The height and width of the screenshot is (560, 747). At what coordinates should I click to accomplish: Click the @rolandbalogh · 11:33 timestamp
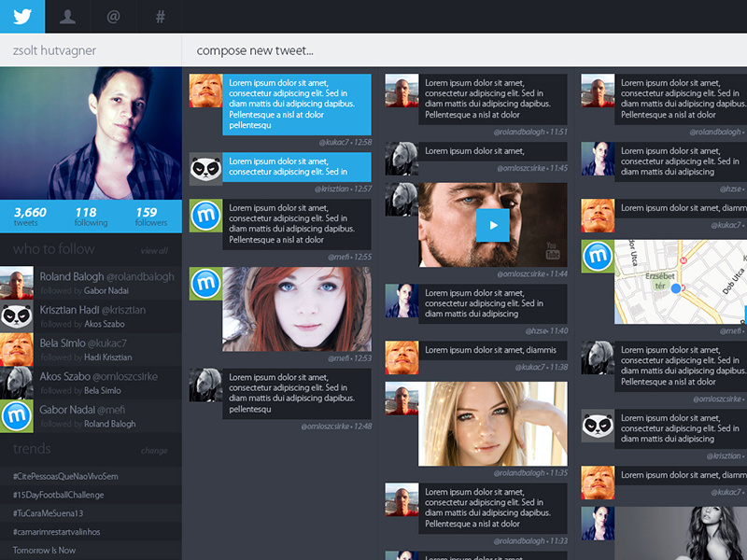point(530,540)
